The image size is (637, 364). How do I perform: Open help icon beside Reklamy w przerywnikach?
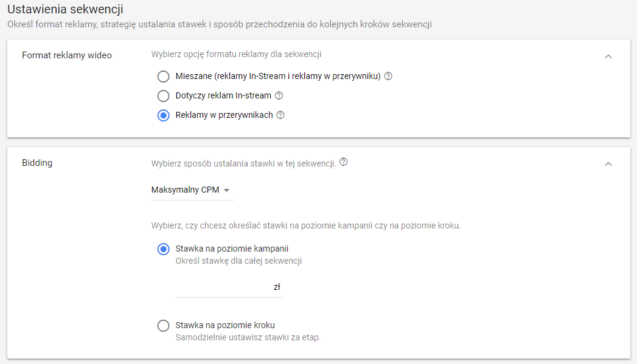(x=280, y=115)
